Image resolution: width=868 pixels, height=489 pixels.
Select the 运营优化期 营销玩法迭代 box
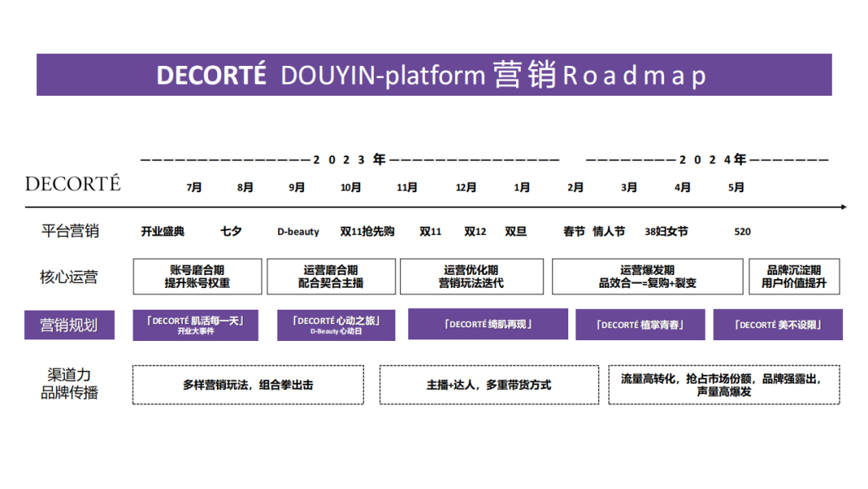472,277
